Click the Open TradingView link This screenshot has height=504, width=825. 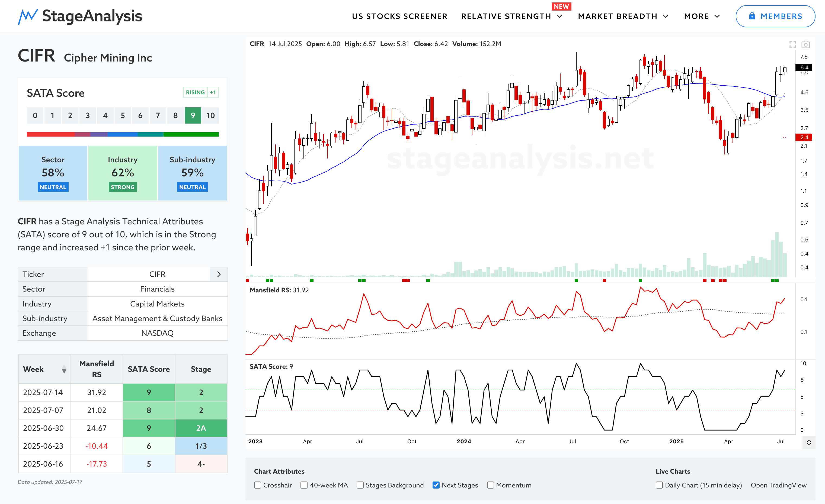point(778,485)
